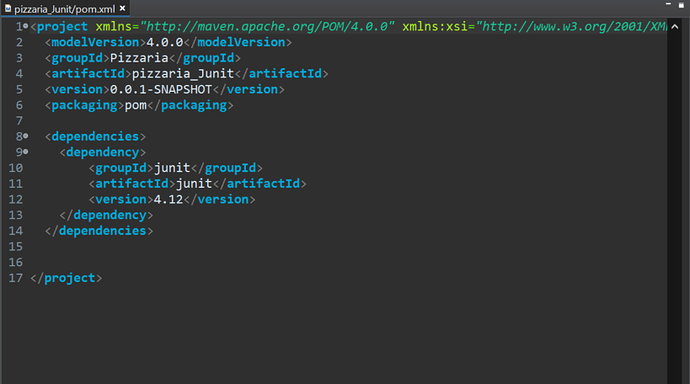Screen dimensions: 690x384
Task: Click the Pizzaria groupId value text
Action: (x=139, y=58)
